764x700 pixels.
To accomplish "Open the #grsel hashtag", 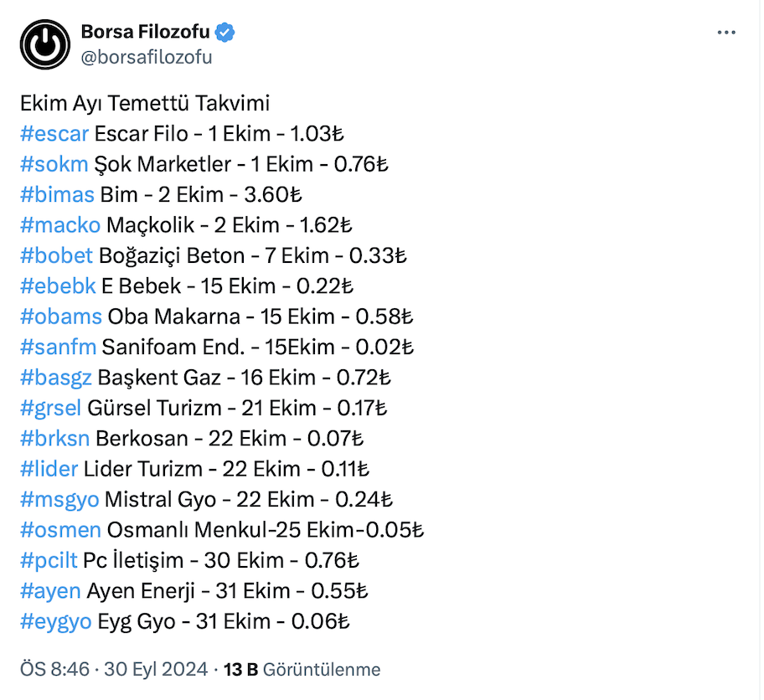I will pos(51,408).
